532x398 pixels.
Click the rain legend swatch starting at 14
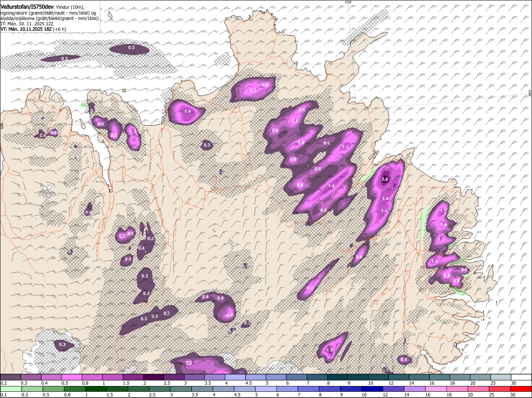(x=415, y=389)
